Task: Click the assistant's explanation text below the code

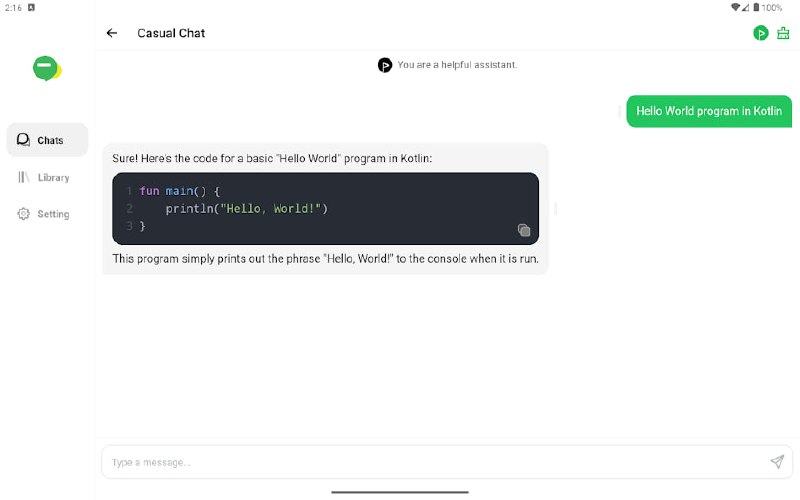Action: point(326,260)
